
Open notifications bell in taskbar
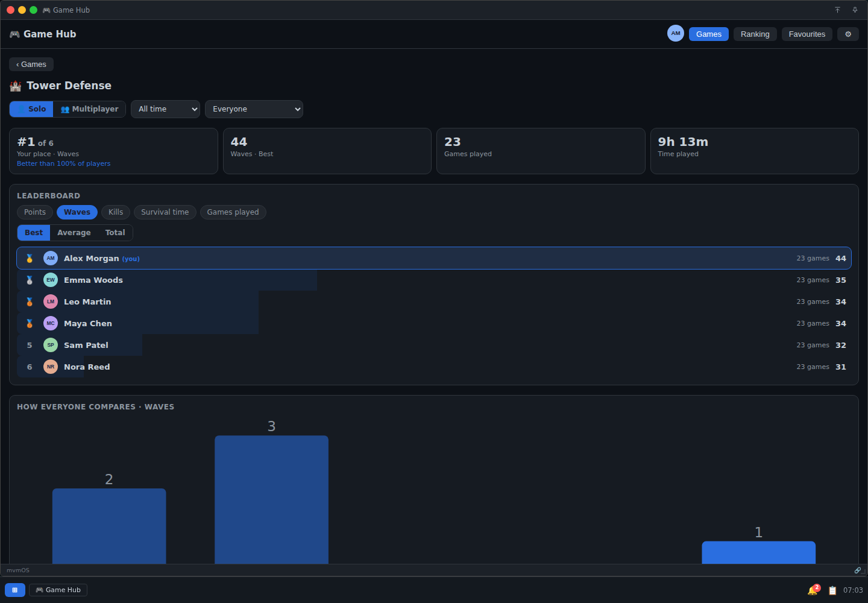click(813, 590)
